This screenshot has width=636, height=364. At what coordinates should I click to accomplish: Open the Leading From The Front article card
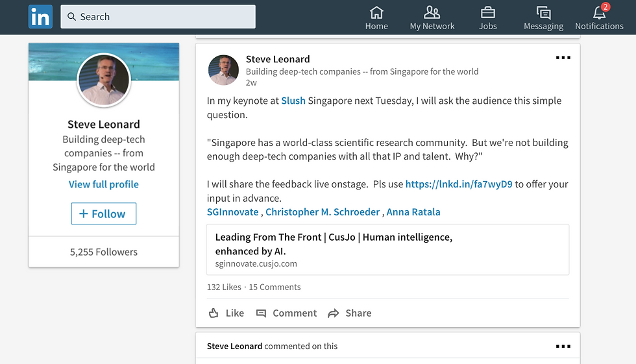click(388, 250)
